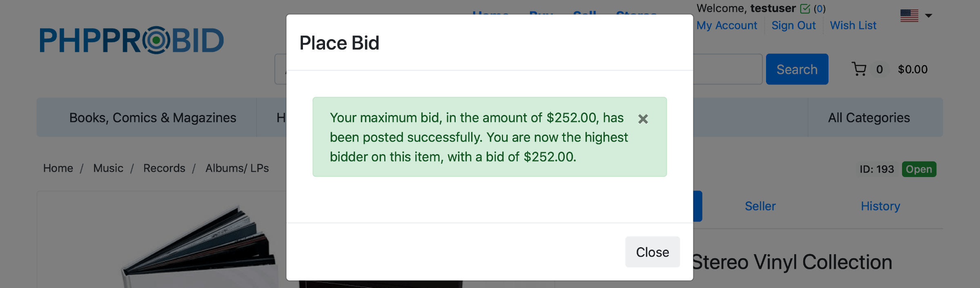This screenshot has height=288, width=980.
Task: Switch to the Seller tab
Action: click(x=760, y=206)
